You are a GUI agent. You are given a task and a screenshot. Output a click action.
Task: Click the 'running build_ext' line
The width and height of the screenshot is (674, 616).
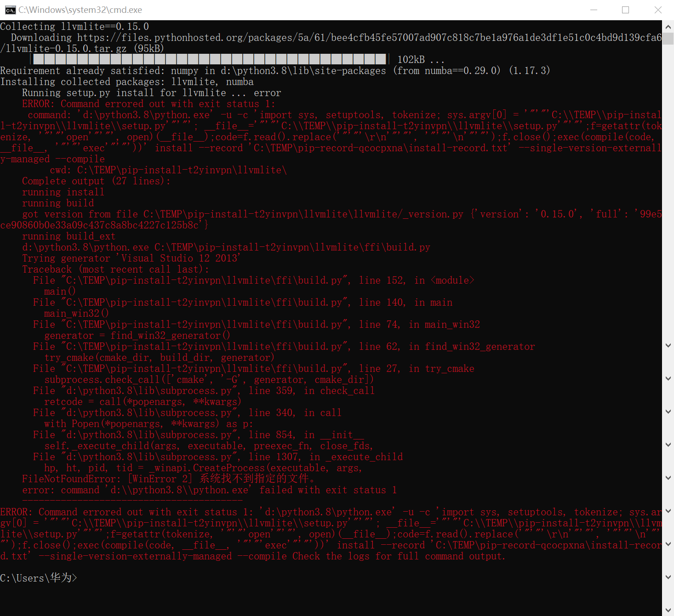[x=69, y=236]
